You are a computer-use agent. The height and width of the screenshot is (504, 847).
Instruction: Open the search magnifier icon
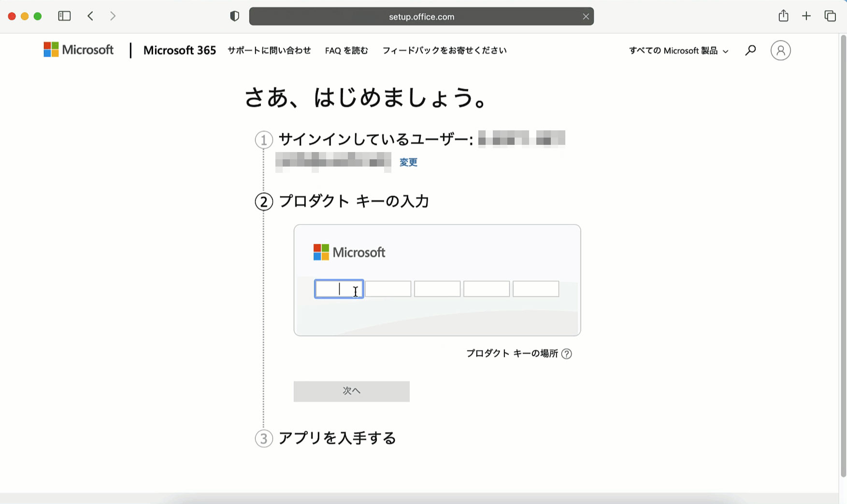click(x=750, y=50)
